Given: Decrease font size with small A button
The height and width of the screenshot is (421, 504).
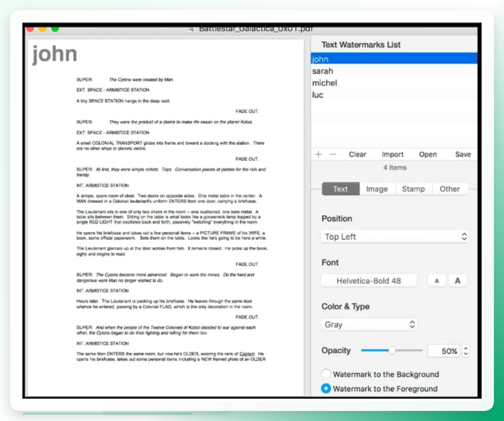Looking at the screenshot, I should click(436, 281).
